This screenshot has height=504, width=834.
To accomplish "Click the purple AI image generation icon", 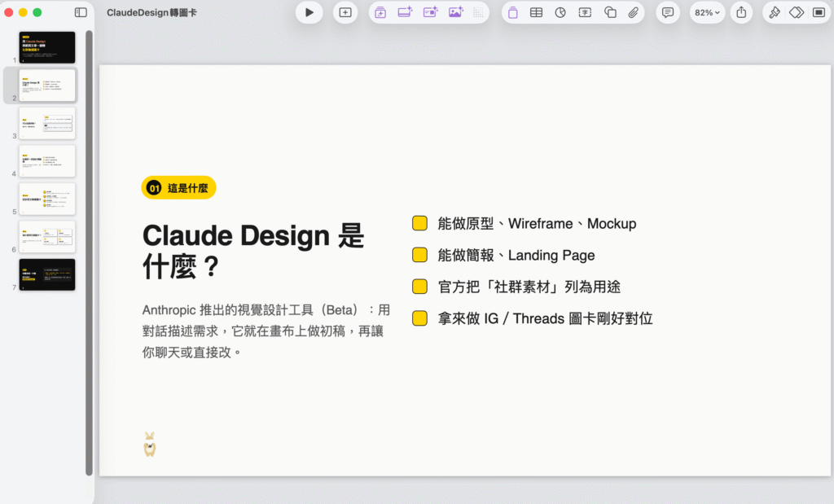I will click(x=456, y=12).
